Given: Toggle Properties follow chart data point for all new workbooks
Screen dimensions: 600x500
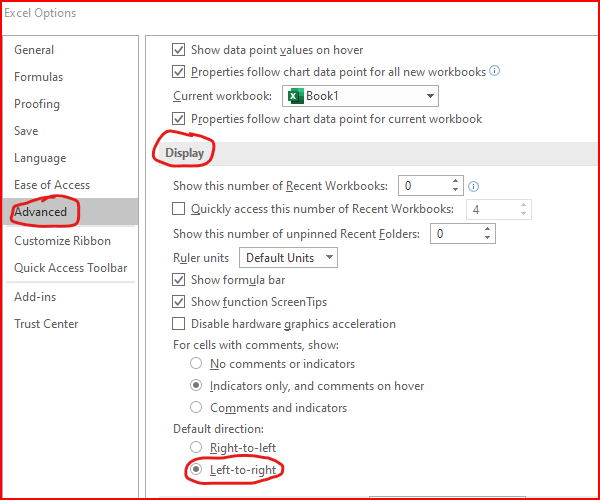Looking at the screenshot, I should tap(178, 72).
